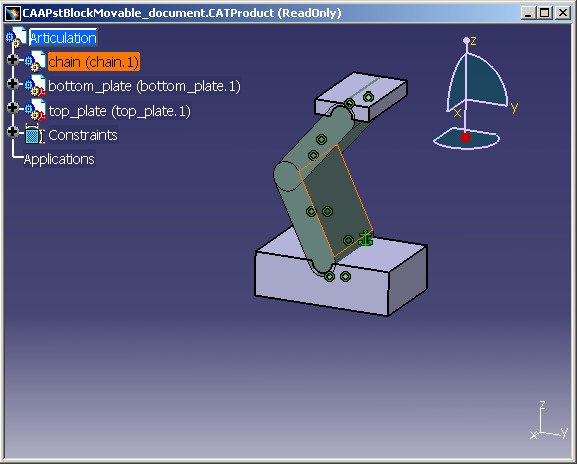577x464 pixels.
Task: Click the Articulation root product icon
Action: click(16, 37)
